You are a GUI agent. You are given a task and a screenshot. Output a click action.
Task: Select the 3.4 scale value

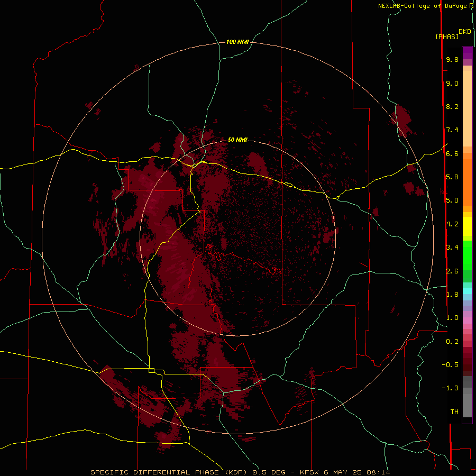(452, 248)
